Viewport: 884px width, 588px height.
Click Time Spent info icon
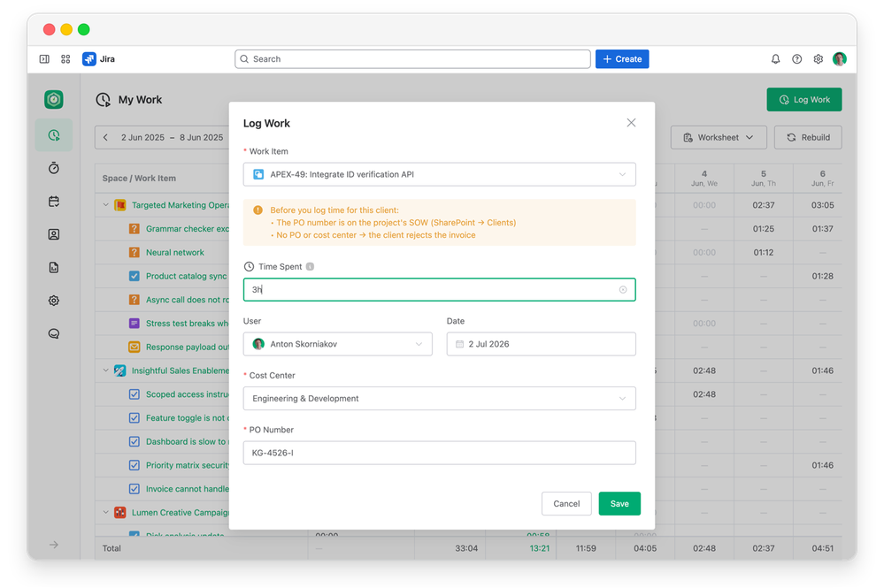310,266
